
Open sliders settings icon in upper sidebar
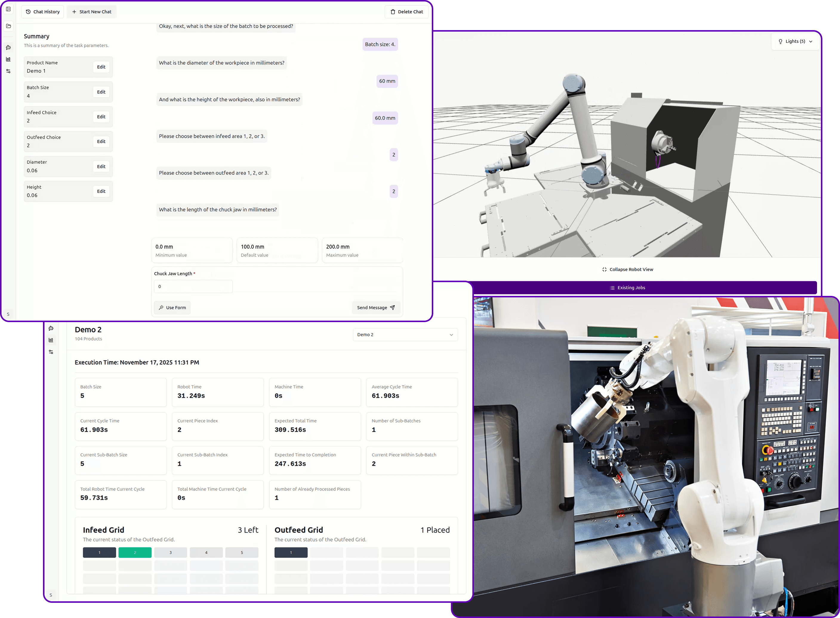point(8,71)
